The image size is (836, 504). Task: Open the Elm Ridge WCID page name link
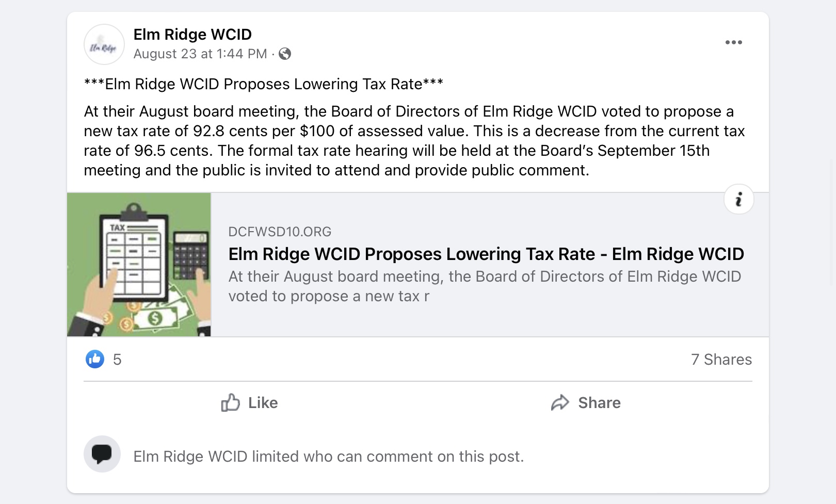[x=192, y=35]
